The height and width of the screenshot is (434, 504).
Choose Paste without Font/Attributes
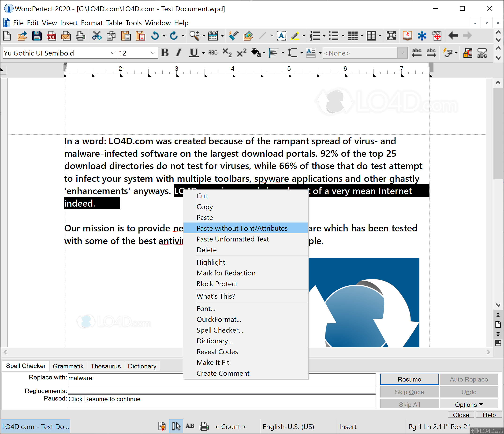[x=245, y=228]
